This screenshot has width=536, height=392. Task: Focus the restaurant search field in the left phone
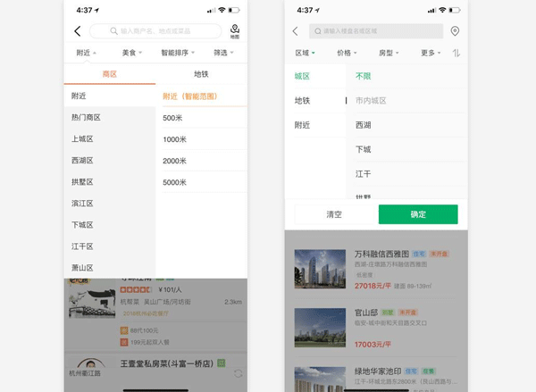pos(155,31)
